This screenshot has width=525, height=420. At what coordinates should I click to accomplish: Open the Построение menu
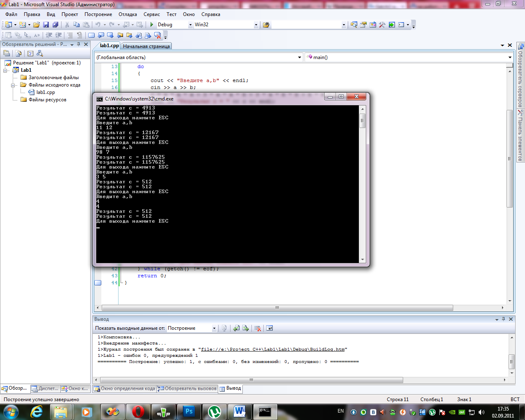pyautogui.click(x=98, y=14)
